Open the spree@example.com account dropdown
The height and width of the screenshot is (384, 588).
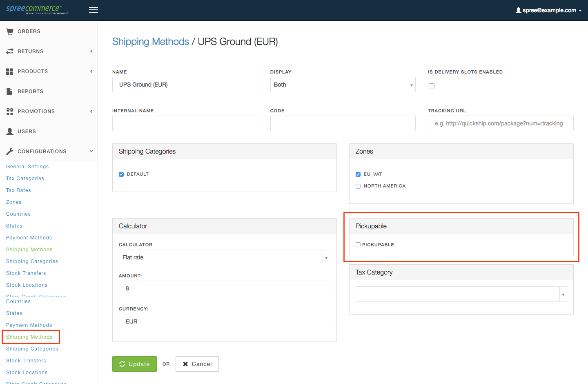[548, 11]
